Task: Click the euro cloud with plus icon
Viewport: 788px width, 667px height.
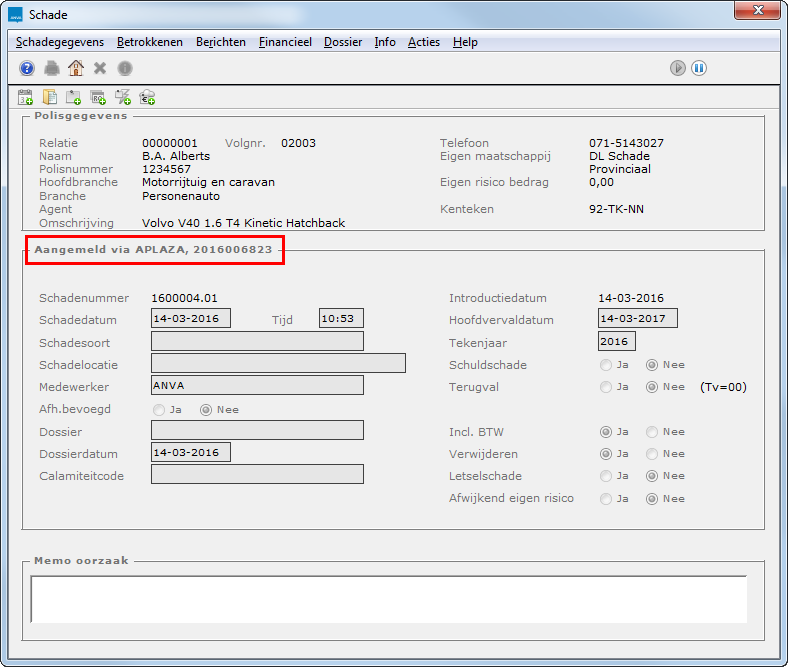Action: tap(147, 97)
